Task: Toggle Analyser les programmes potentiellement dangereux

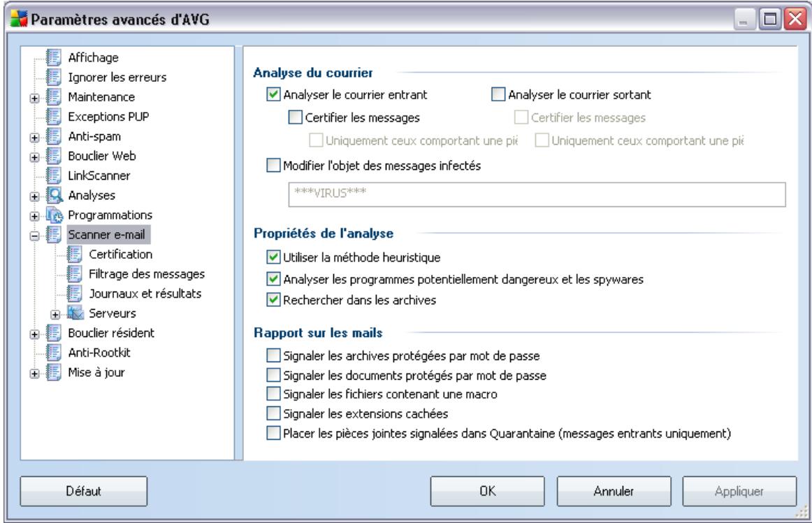Action: click(273, 280)
